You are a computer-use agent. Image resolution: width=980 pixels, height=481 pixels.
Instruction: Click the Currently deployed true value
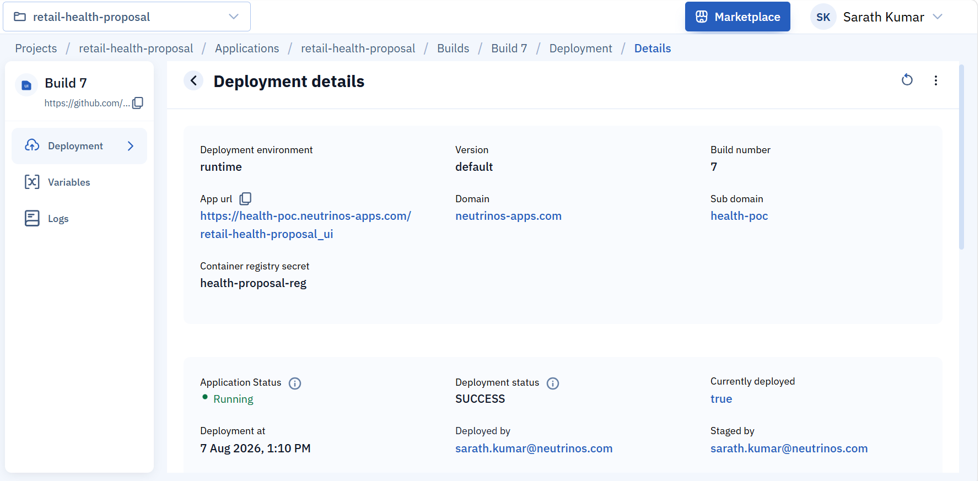click(721, 399)
